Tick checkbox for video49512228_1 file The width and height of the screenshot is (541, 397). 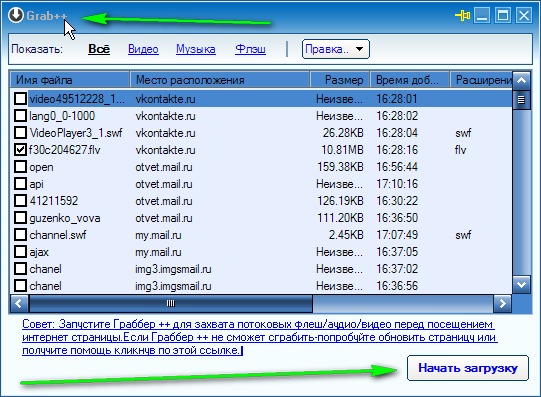tap(20, 99)
